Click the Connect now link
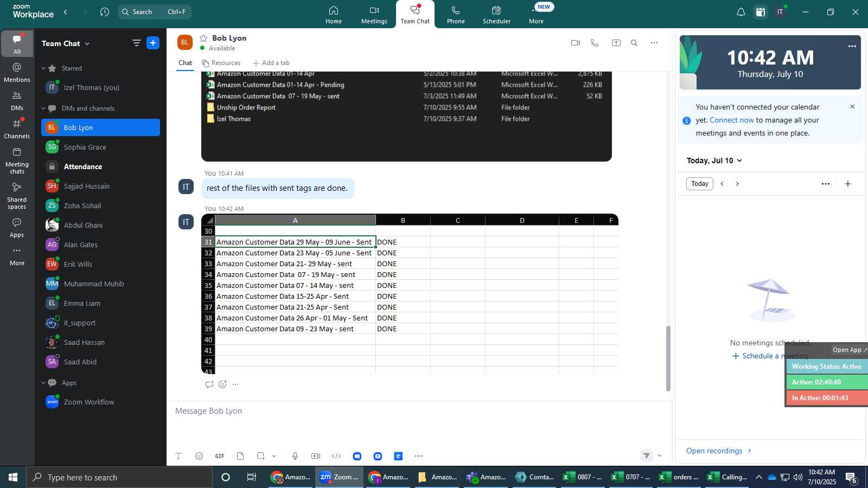Image resolution: width=868 pixels, height=488 pixels. pyautogui.click(x=732, y=120)
